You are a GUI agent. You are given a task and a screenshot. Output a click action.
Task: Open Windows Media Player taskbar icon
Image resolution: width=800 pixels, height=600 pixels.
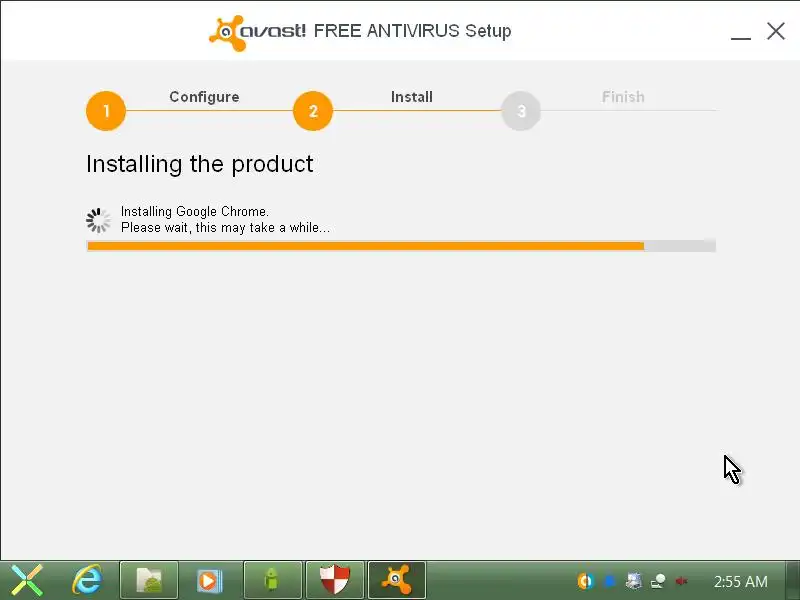point(209,581)
